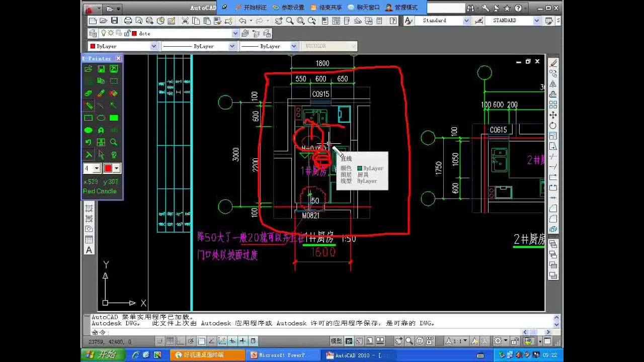Toggle the layer lock padlock icon

(x=127, y=33)
